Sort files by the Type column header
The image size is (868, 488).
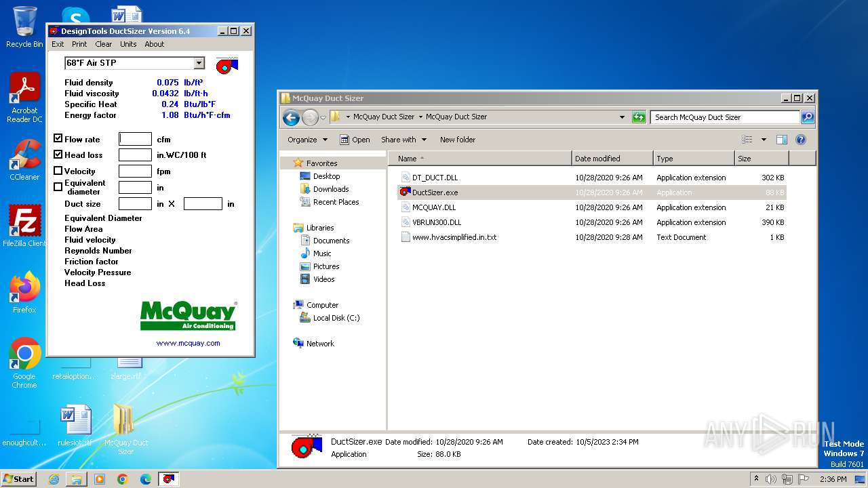coord(694,159)
